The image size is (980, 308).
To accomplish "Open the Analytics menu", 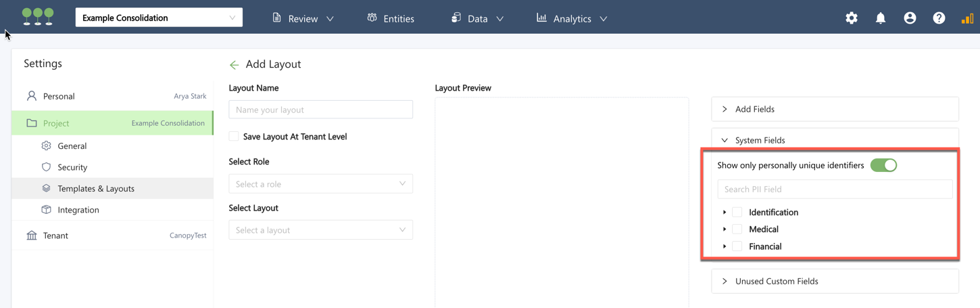I will (x=572, y=18).
